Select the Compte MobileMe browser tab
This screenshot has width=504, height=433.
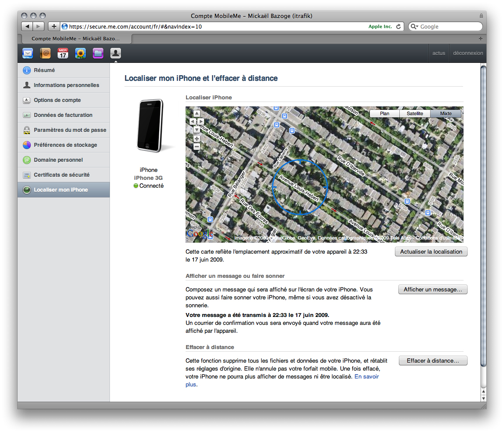[x=76, y=39]
